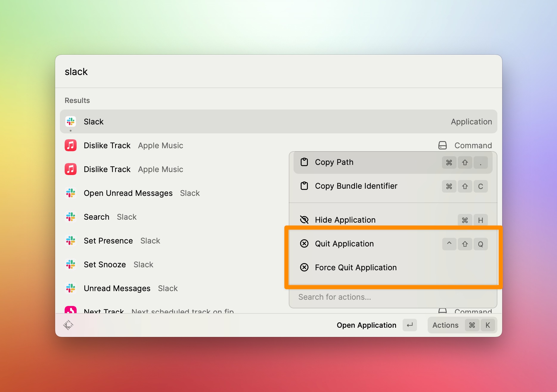
Task: Click the Q key hint for Quit Application
Action: (480, 244)
